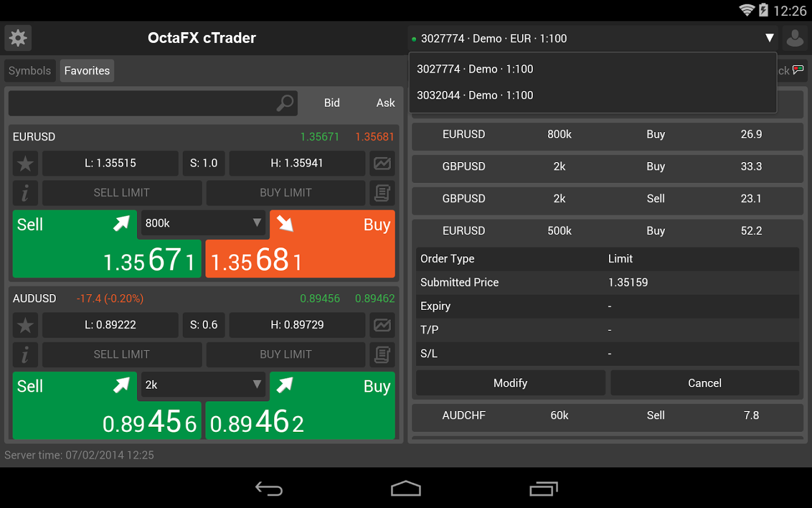Viewport: 812px width, 508px height.
Task: Sell AUDUSD at 0.89456
Action: 107,406
